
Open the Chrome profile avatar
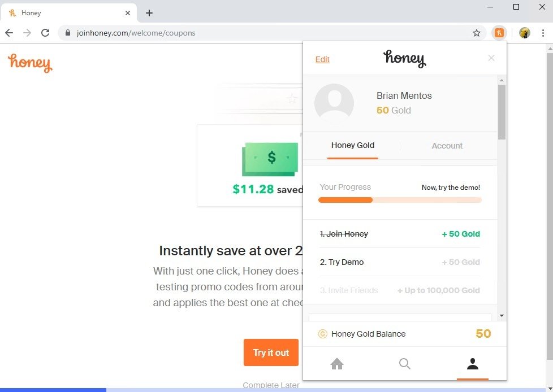tap(524, 33)
